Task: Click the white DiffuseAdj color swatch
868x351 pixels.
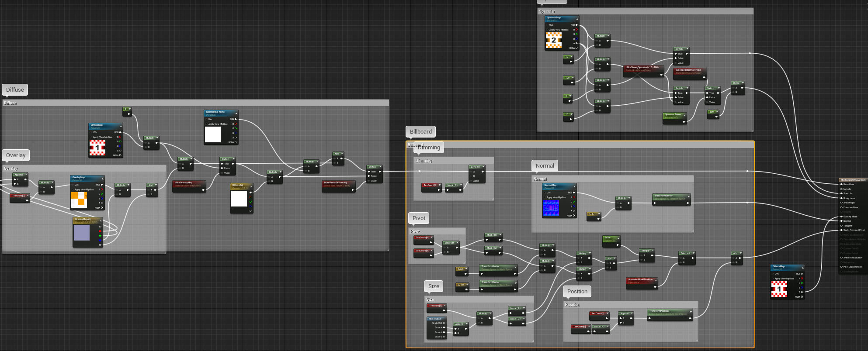Action: (239, 199)
